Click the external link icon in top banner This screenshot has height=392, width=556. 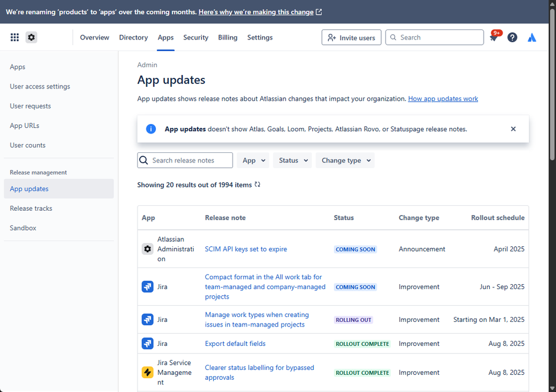point(319,12)
